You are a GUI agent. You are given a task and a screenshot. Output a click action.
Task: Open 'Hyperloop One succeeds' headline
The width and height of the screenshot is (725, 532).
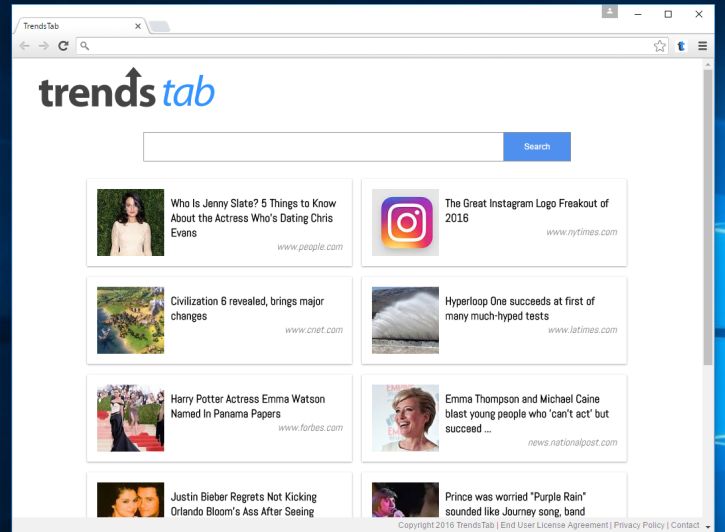[520, 309]
